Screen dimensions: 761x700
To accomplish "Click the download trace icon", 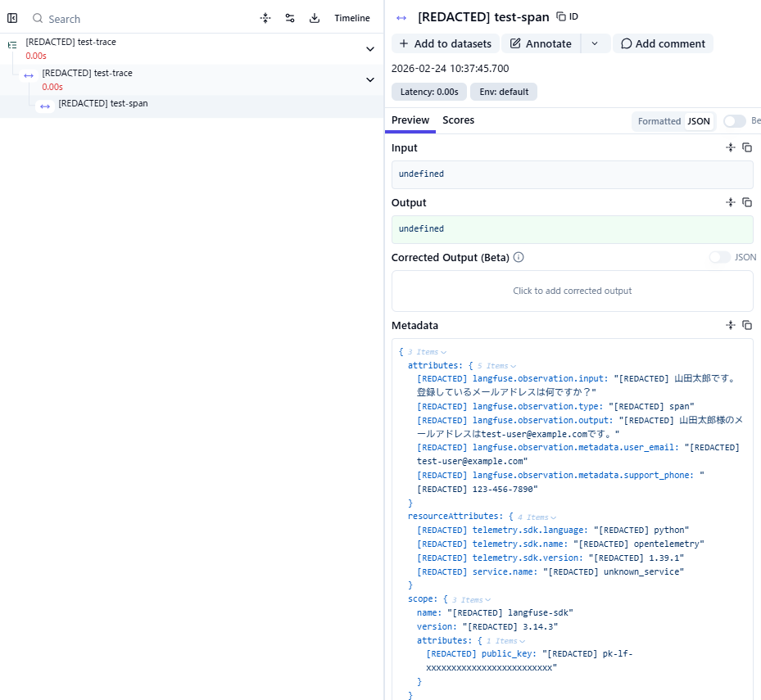I will click(x=315, y=18).
